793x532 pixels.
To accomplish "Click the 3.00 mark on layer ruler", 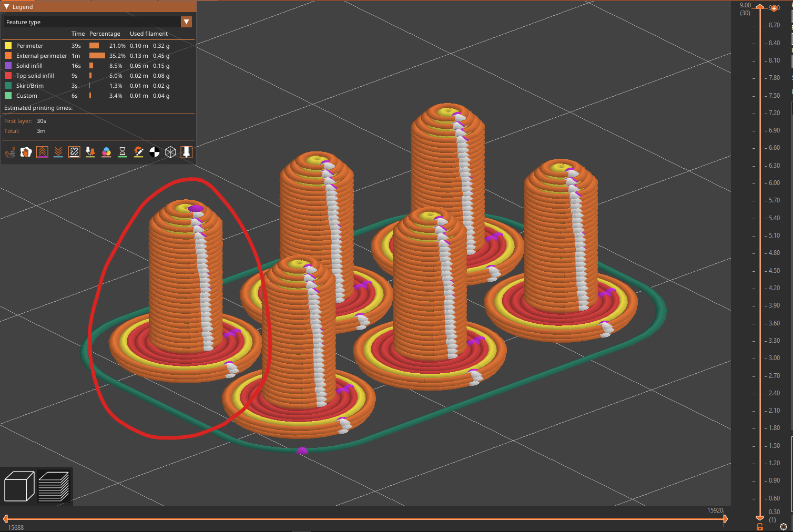I will pos(774,358).
